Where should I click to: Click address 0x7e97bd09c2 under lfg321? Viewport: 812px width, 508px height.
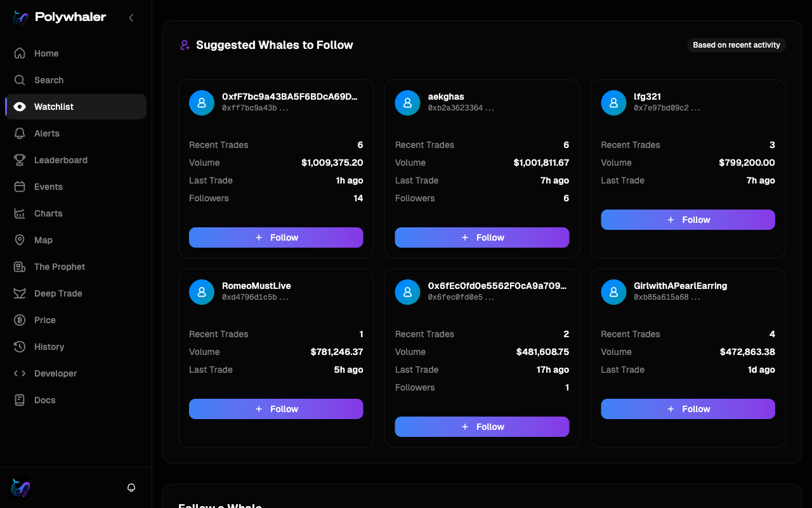[667, 108]
